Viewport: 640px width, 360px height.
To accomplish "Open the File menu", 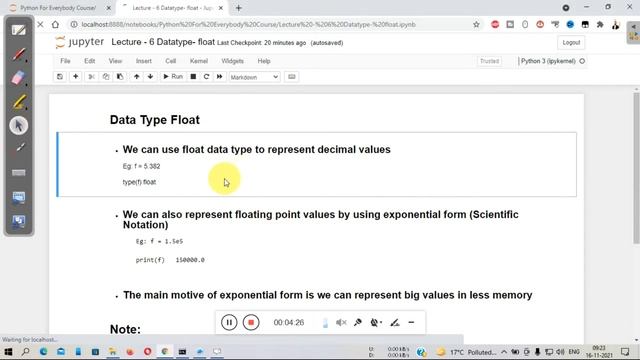I will (x=65, y=61).
